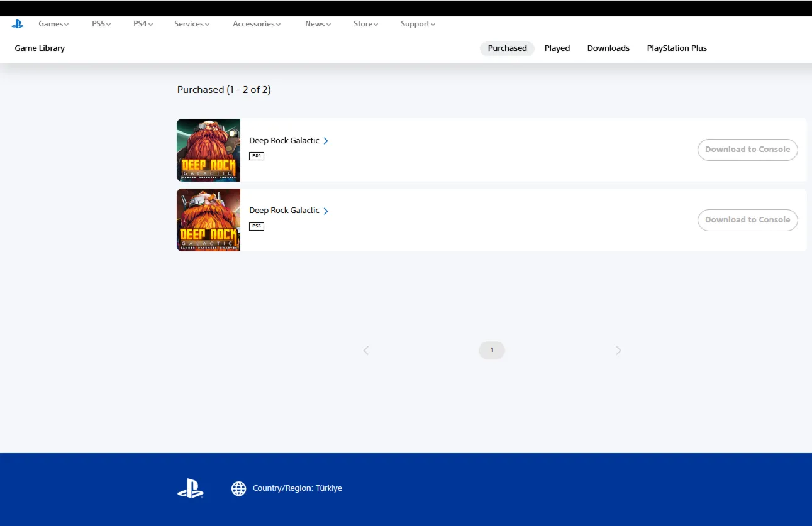Switch to the Played tab
812x526 pixels.
click(x=557, y=48)
